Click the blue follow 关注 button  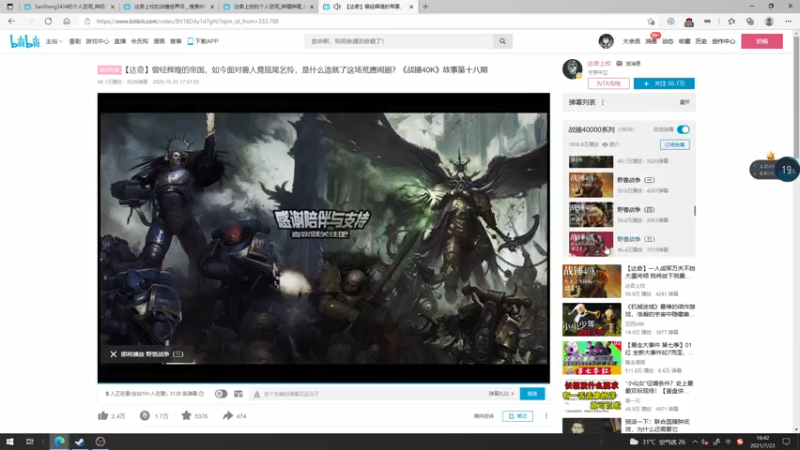(664, 84)
